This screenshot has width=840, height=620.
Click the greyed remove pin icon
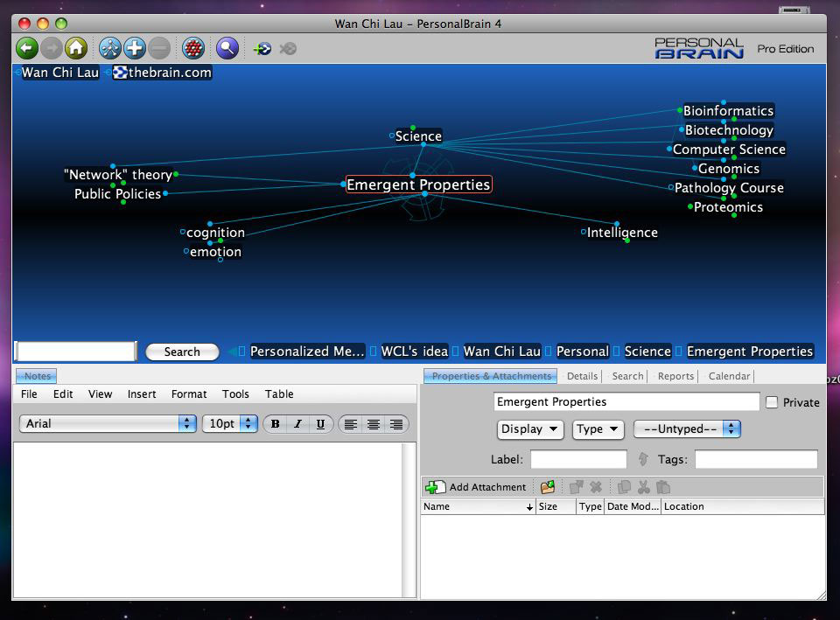point(288,49)
